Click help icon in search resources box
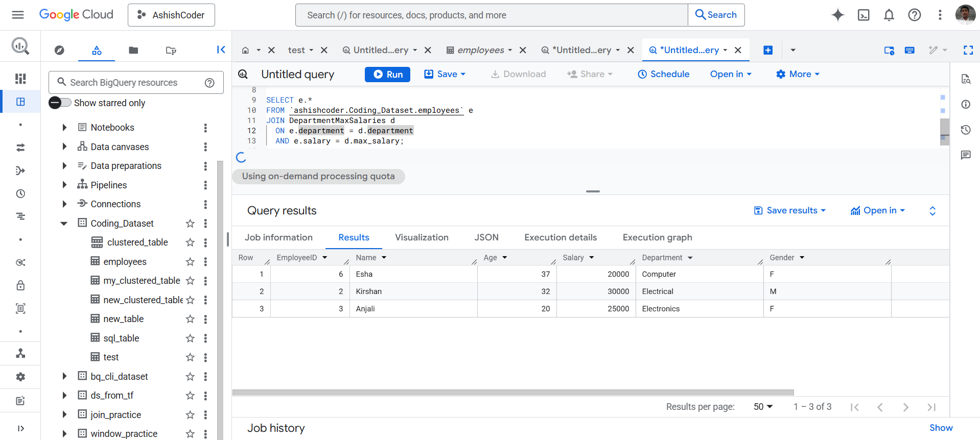Screen dimensions: 980x440 209,83
